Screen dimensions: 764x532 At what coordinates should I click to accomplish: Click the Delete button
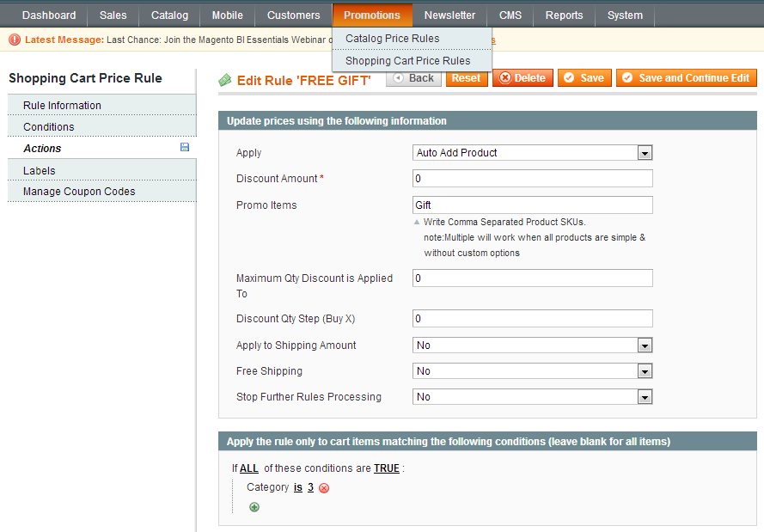coord(523,78)
